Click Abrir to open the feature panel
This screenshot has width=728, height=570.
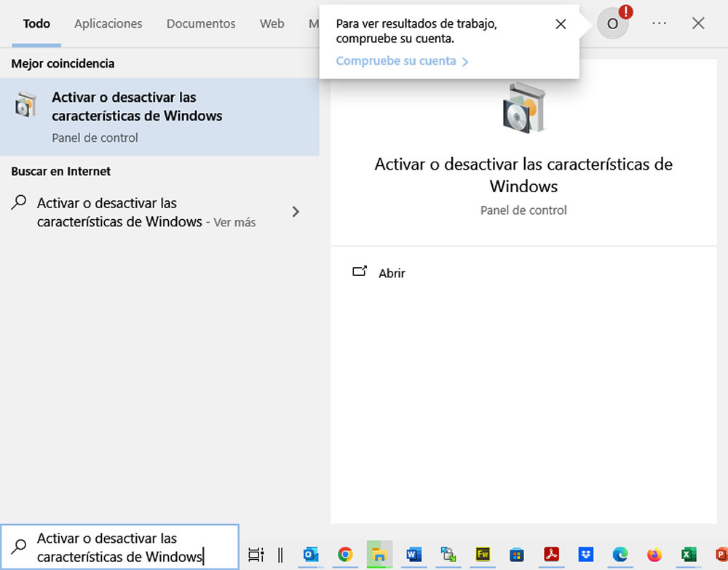click(392, 273)
